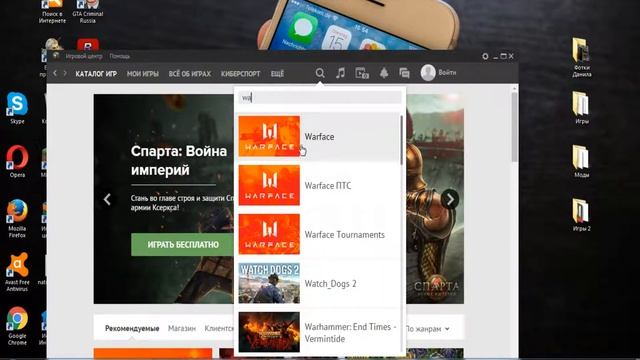
Task: Show next banner slide
Action: pos(450,199)
